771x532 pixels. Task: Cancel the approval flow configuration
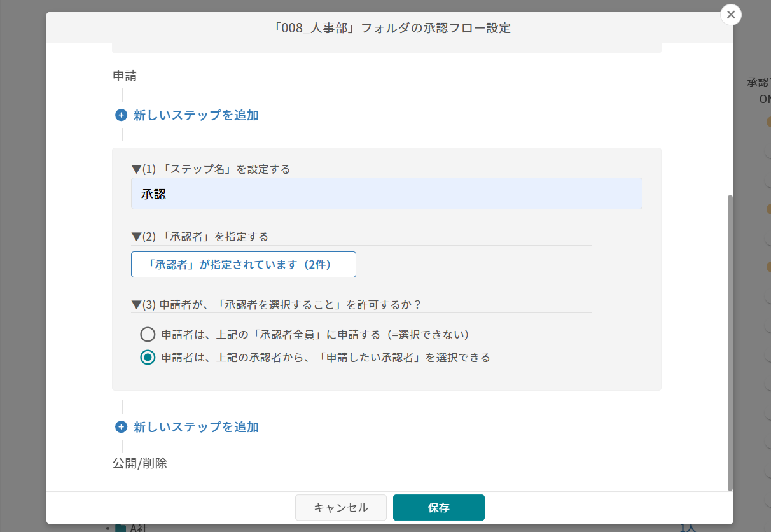(x=340, y=507)
